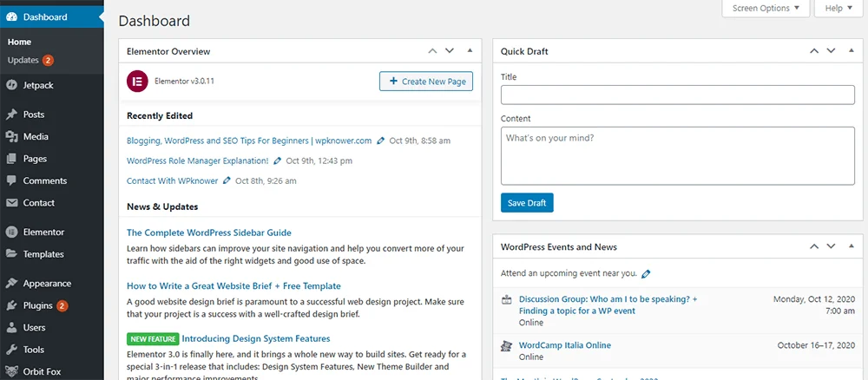The height and width of the screenshot is (380, 868).
Task: Move Quick Draft widget down
Action: point(831,51)
